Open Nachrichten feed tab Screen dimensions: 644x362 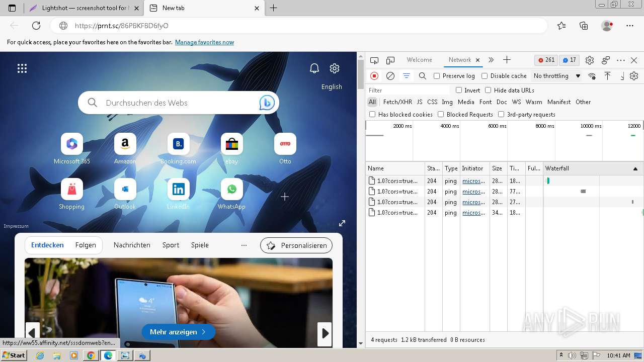132,245
